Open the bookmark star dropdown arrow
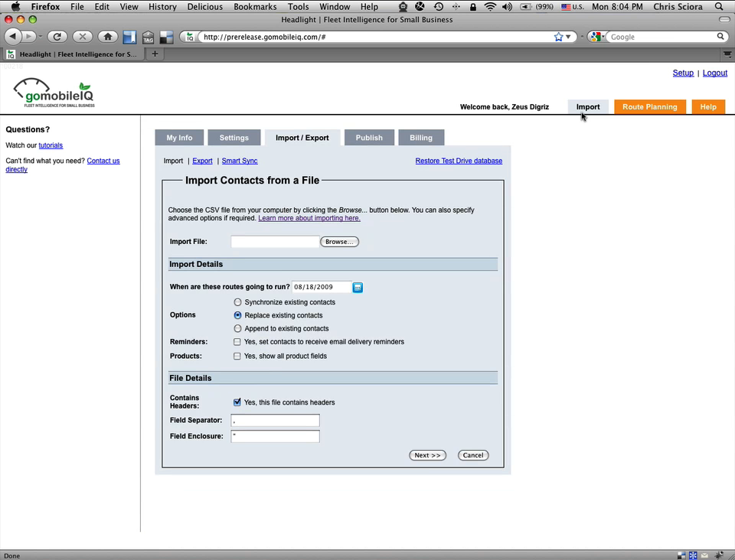This screenshot has height=560, width=735. (x=568, y=37)
